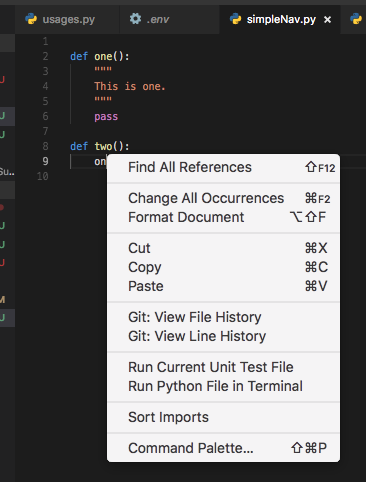Open Command Palette...

click(223, 448)
